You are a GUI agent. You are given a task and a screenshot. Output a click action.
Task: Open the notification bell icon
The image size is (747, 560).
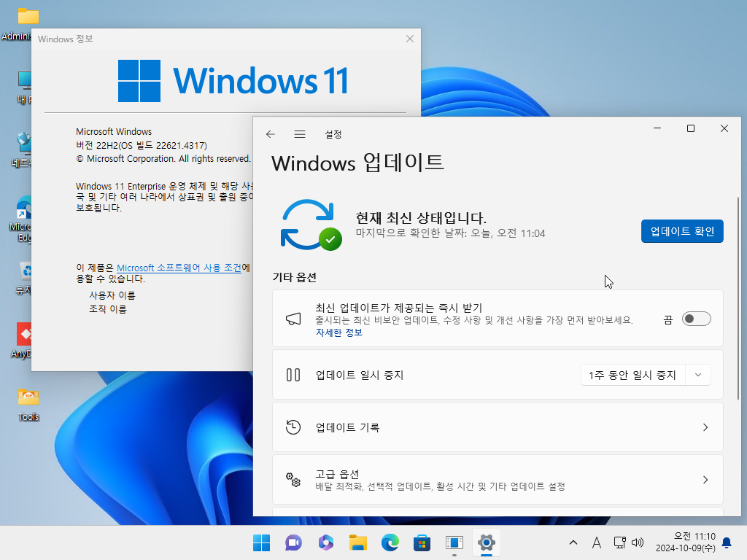coord(727,542)
